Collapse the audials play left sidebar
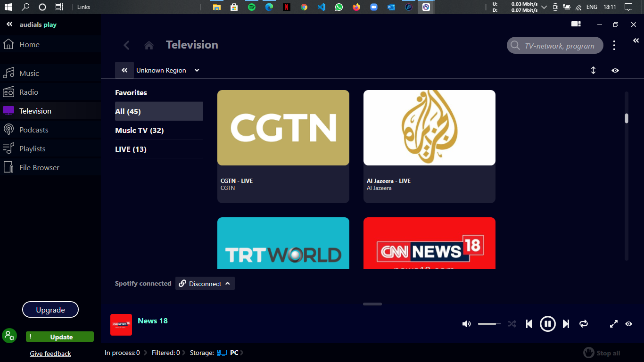Screen dimensions: 644x362 tap(9, 25)
